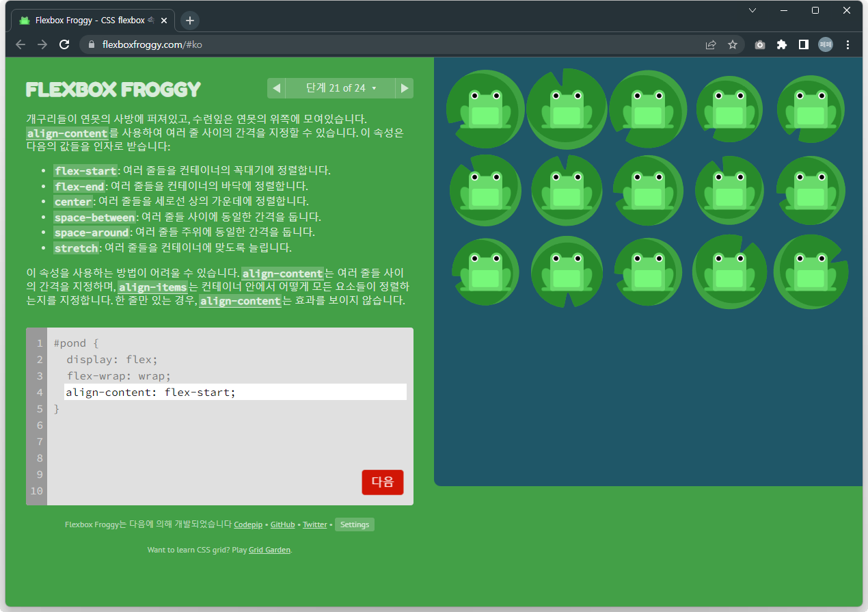This screenshot has height=612, width=868.
Task: Click the '#pond {' code line
Action: pos(77,343)
